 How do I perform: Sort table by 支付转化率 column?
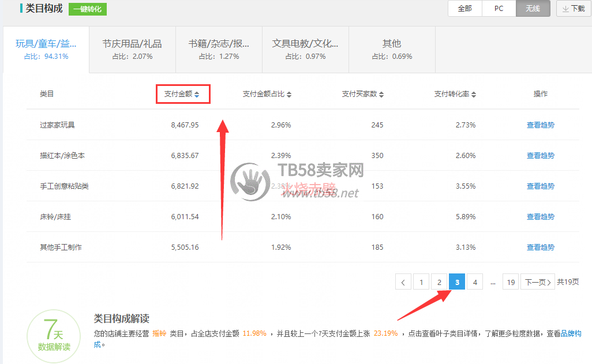tap(455, 94)
